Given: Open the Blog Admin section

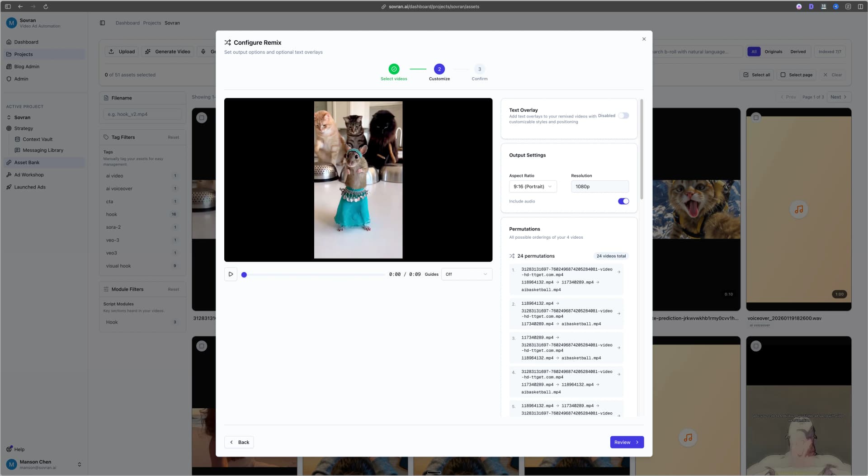Looking at the screenshot, I should click(26, 66).
